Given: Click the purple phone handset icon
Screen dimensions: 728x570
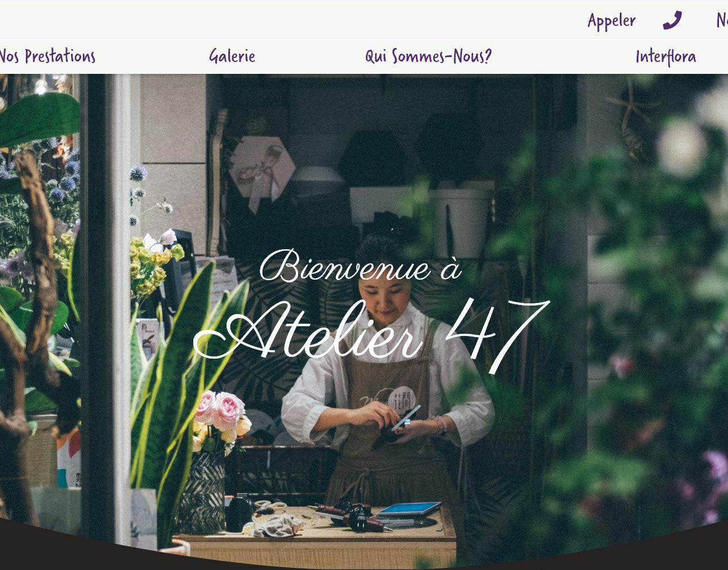Looking at the screenshot, I should [x=672, y=20].
